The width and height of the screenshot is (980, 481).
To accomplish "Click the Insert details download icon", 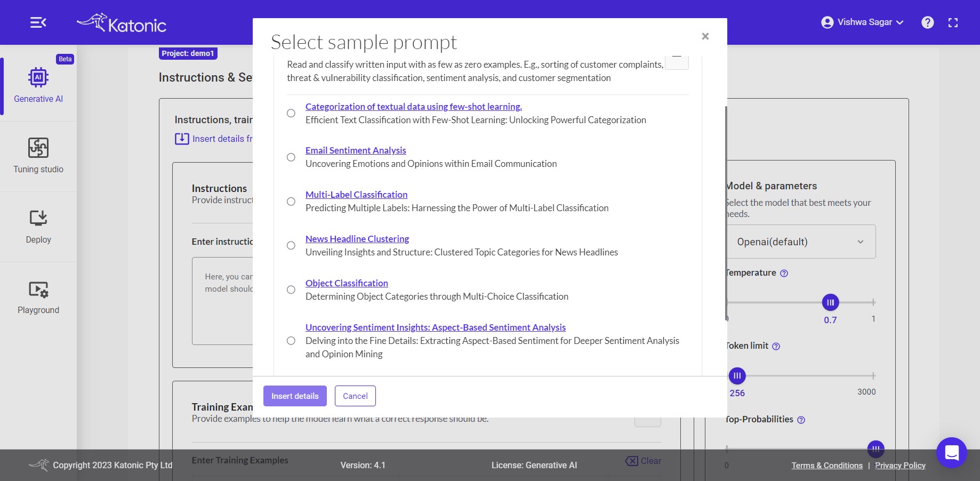I will [x=182, y=139].
